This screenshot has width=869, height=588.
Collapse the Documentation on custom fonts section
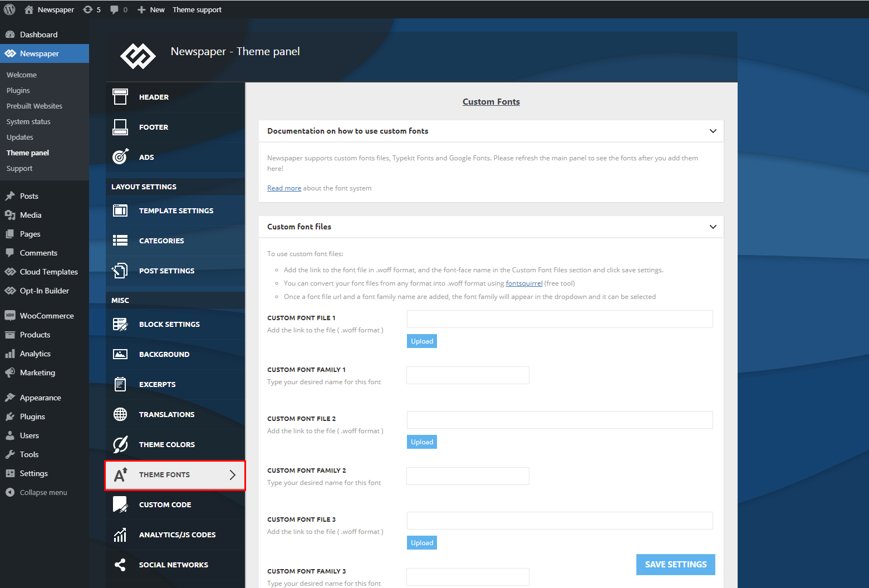(713, 131)
